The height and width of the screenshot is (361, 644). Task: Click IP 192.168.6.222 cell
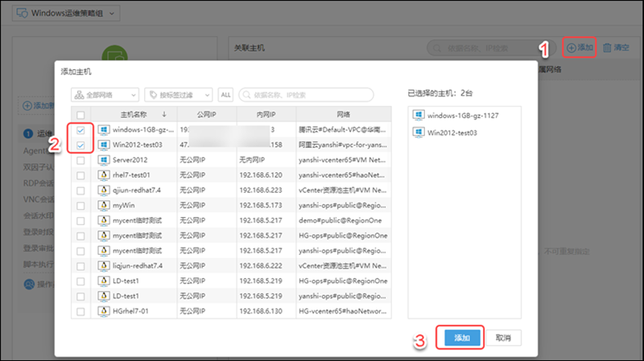pos(261,266)
